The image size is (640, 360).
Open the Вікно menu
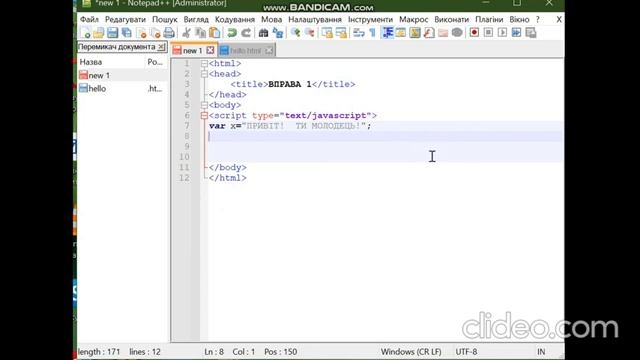coord(519,20)
